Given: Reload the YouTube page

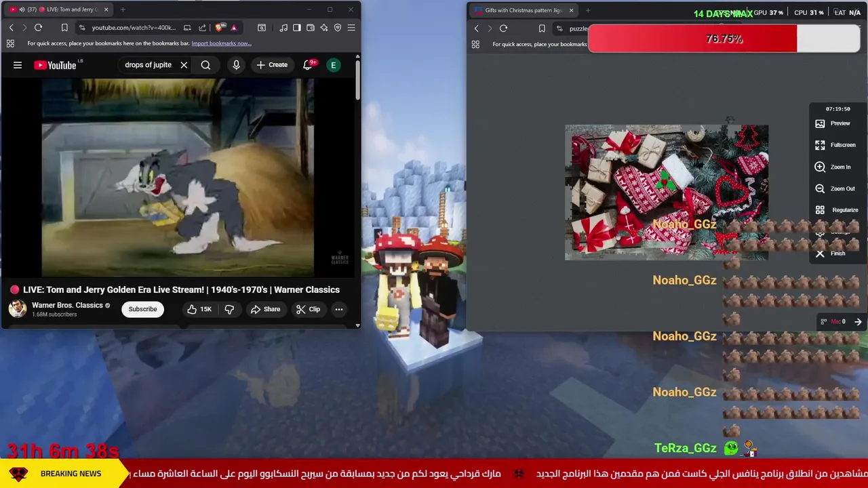Looking at the screenshot, I should (38, 28).
